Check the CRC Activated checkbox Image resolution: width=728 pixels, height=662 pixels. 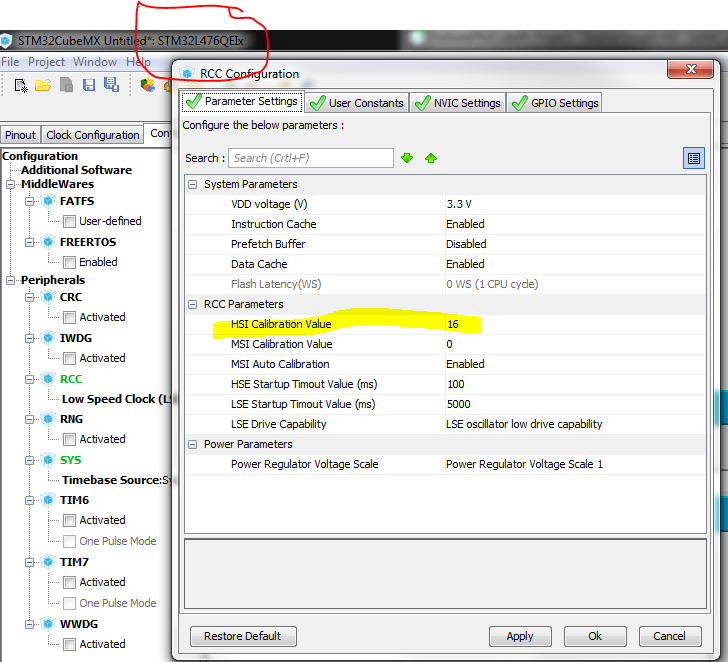click(x=70, y=318)
